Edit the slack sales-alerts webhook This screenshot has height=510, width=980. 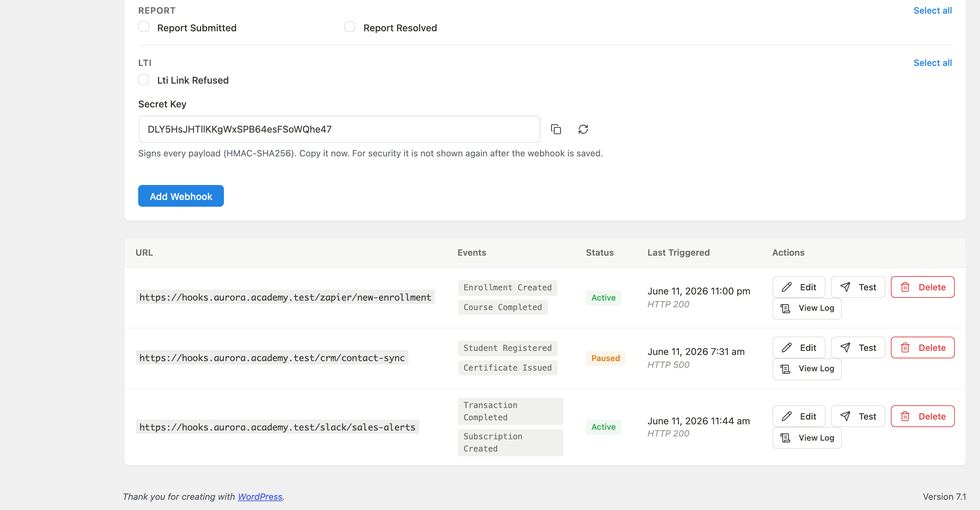799,416
